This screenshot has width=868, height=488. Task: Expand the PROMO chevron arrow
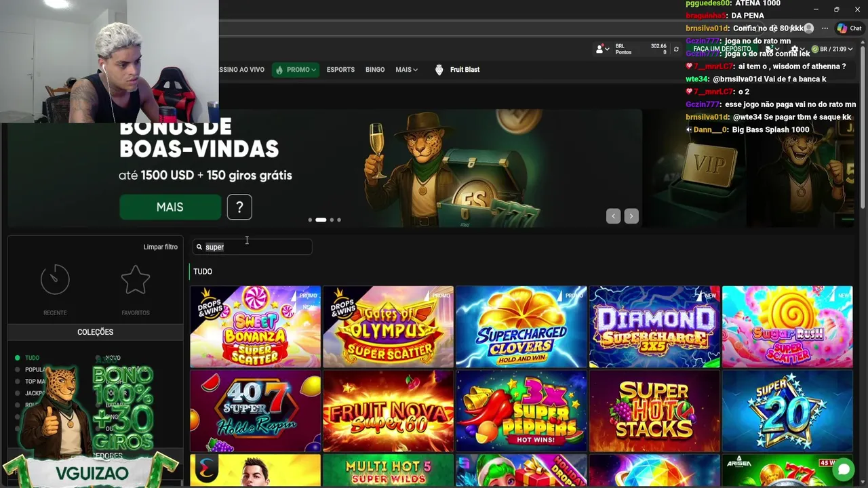(x=314, y=70)
